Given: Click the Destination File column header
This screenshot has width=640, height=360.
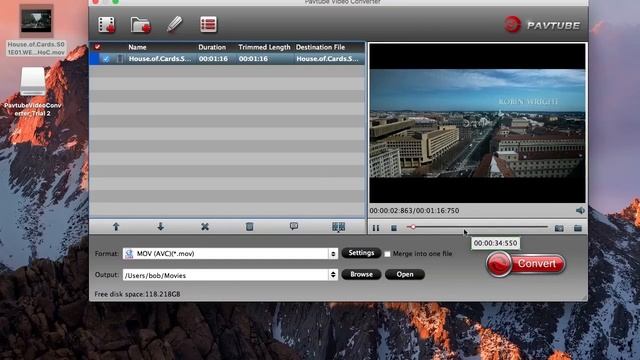Looking at the screenshot, I should (x=320, y=47).
